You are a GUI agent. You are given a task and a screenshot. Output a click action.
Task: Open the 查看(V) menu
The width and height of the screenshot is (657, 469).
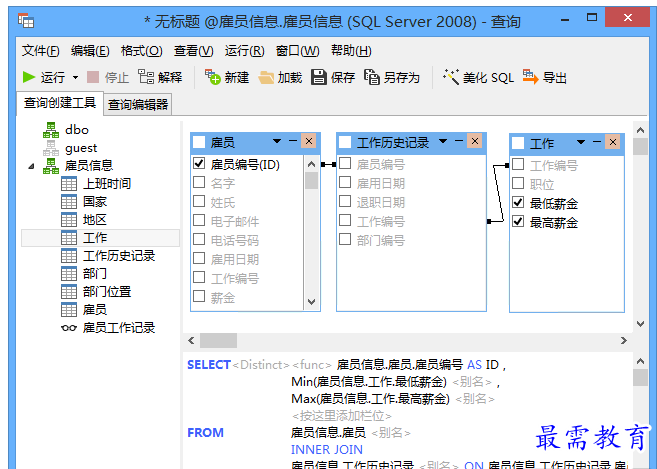tap(194, 51)
